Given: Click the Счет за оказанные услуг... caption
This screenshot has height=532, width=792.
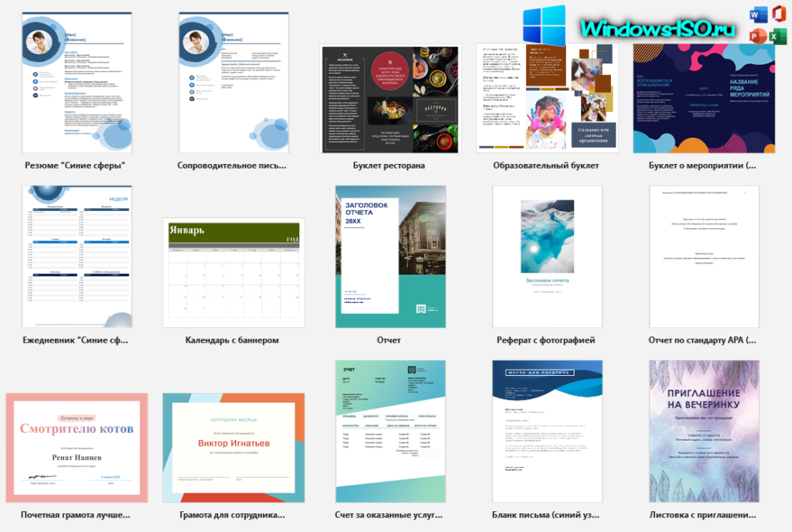Looking at the screenshot, I should pyautogui.click(x=388, y=515).
